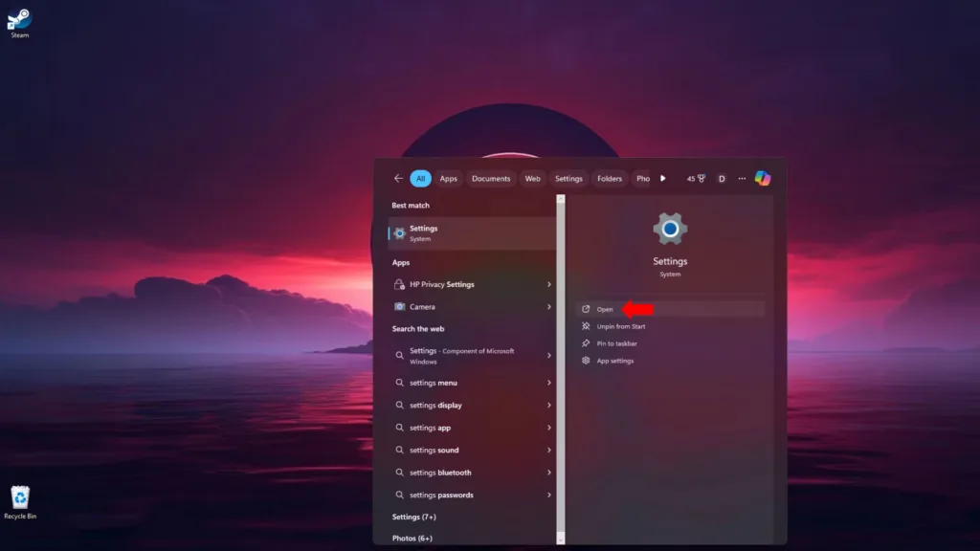The height and width of the screenshot is (551, 980).
Task: Open the rewards points 45 indicator
Action: (696, 179)
